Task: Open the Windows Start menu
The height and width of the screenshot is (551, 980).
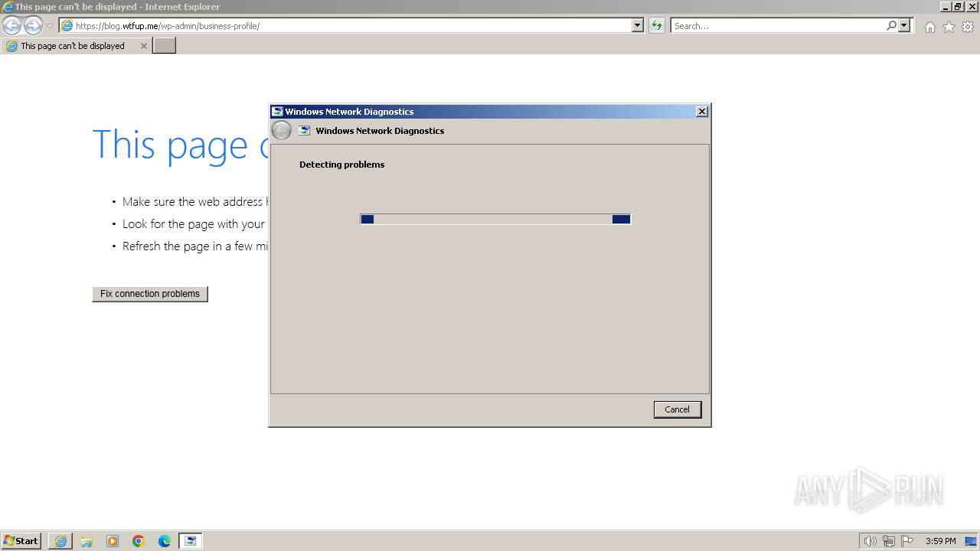Action: (x=21, y=541)
